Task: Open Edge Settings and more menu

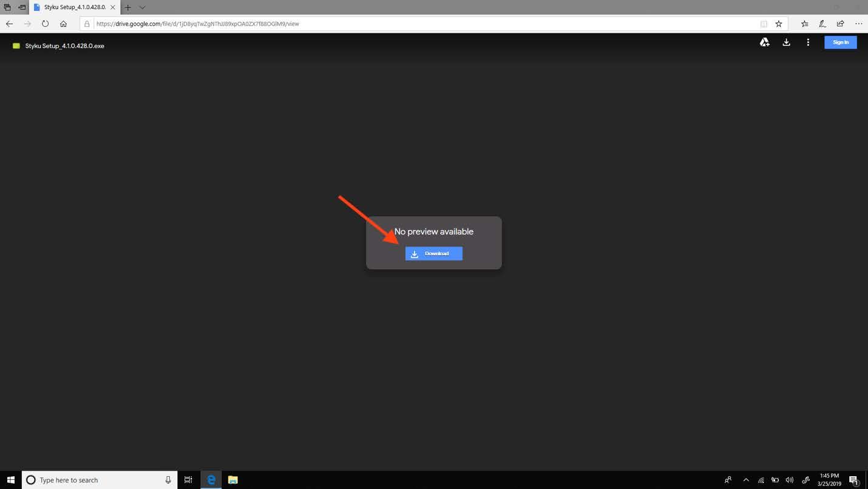Action: click(x=858, y=24)
